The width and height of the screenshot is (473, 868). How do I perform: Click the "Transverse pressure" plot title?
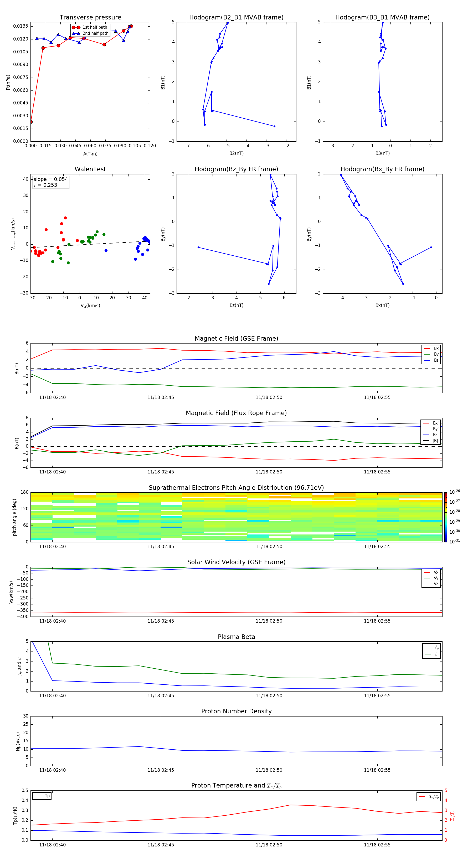coord(90,18)
